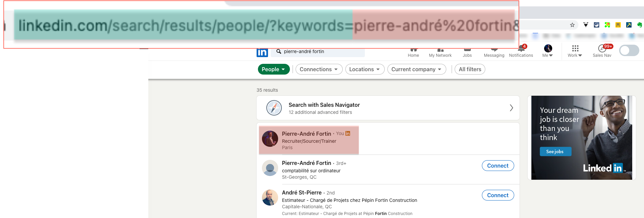Connect with Pierre-André Fortin 3rd+

coord(498,166)
